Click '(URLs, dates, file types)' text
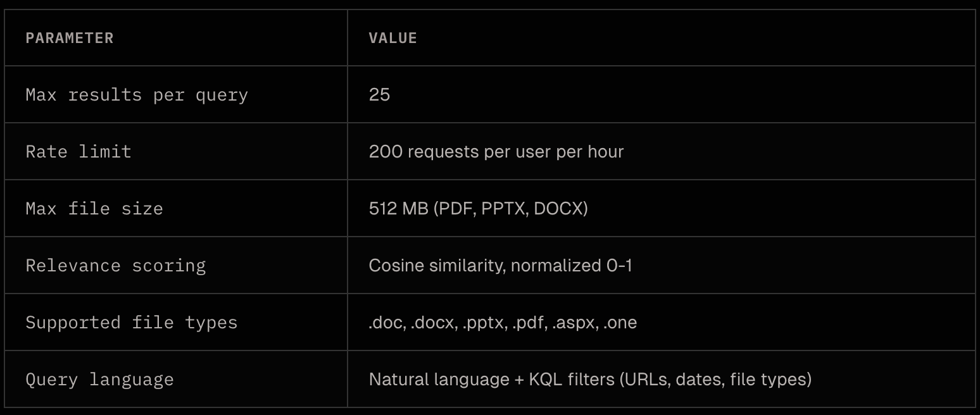Image resolution: width=980 pixels, height=415 pixels. (x=715, y=380)
